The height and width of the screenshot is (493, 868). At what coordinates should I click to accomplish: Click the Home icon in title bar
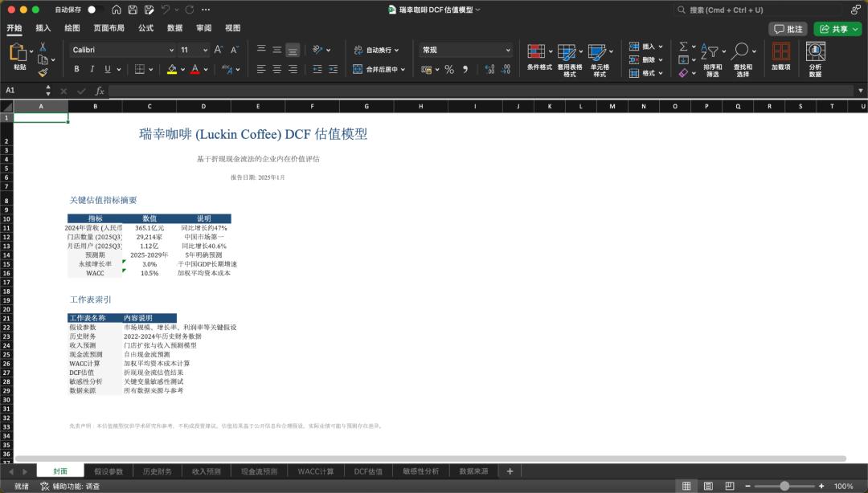(x=117, y=10)
